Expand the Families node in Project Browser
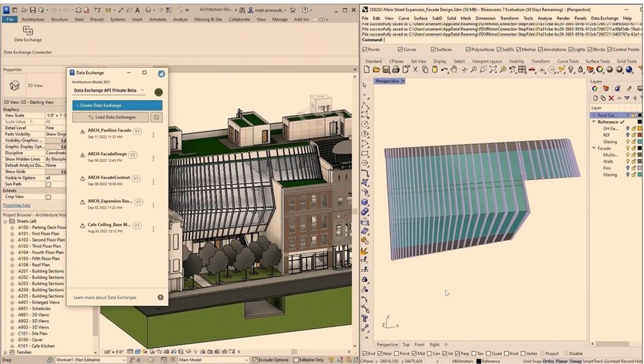 (x=5, y=352)
